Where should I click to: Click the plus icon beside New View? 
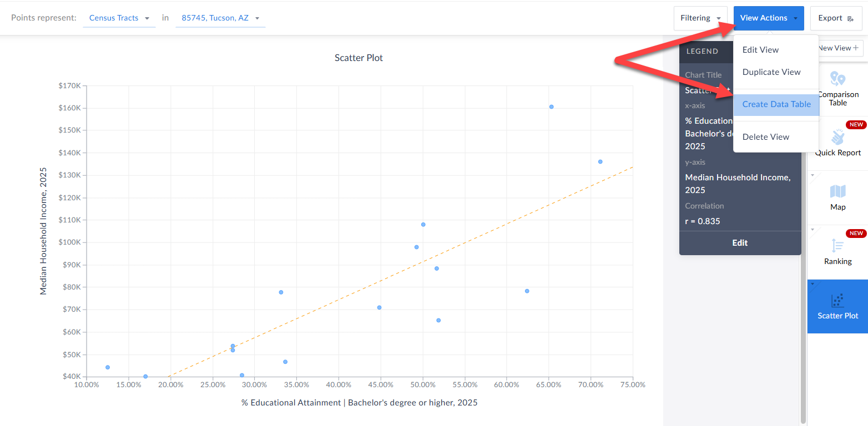856,48
